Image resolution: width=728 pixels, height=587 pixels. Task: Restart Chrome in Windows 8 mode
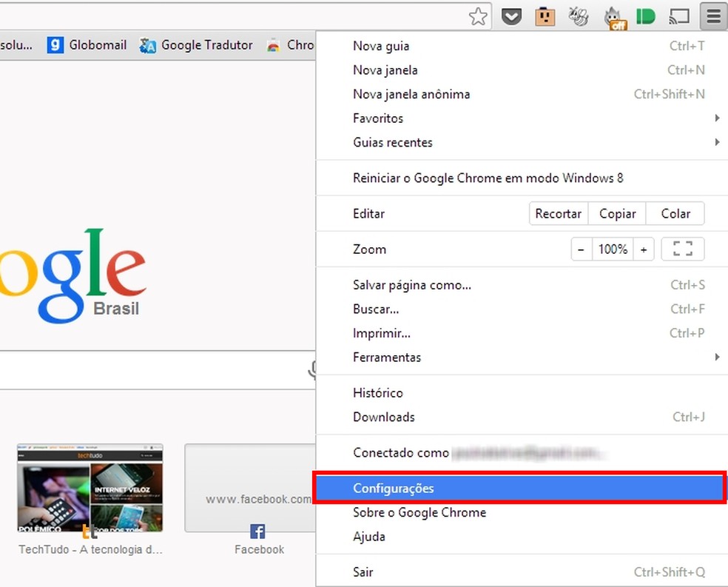point(488,178)
